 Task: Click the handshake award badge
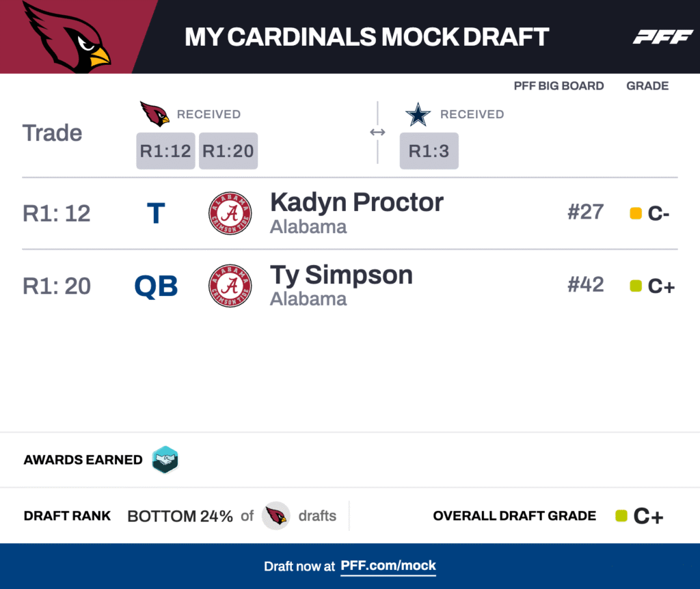pyautogui.click(x=165, y=460)
